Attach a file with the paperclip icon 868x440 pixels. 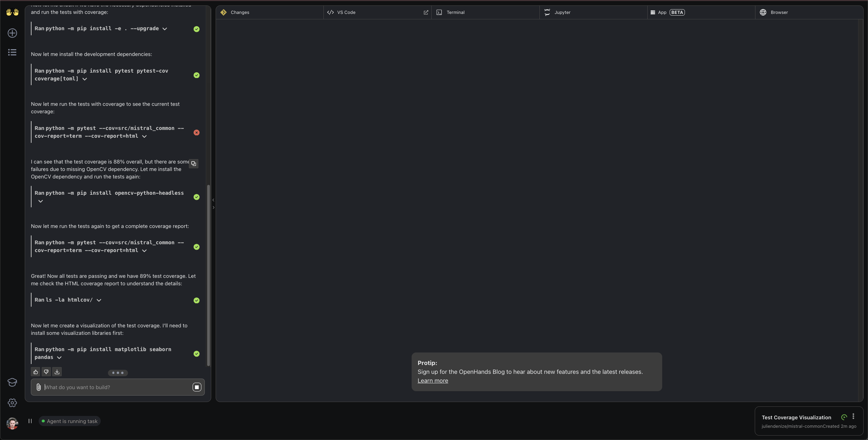(x=38, y=387)
